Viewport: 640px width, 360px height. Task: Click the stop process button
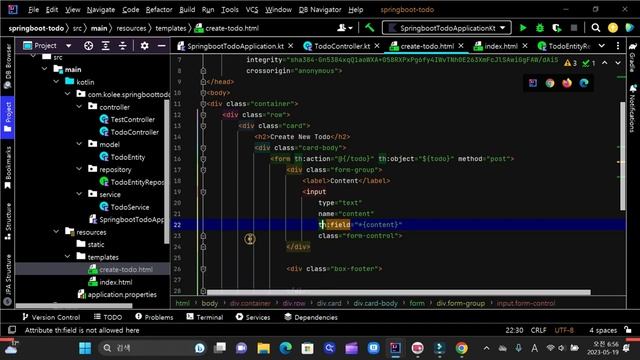coord(574,28)
